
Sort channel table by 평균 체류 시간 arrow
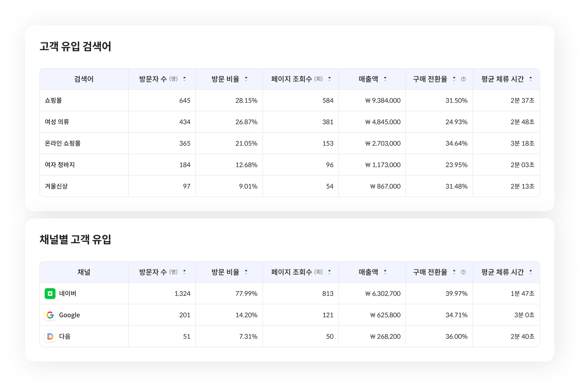[530, 272]
